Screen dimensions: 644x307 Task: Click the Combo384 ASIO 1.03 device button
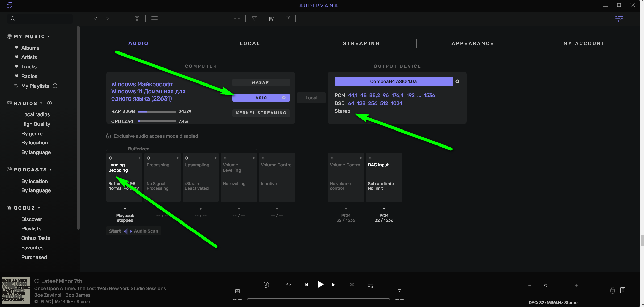(x=393, y=81)
